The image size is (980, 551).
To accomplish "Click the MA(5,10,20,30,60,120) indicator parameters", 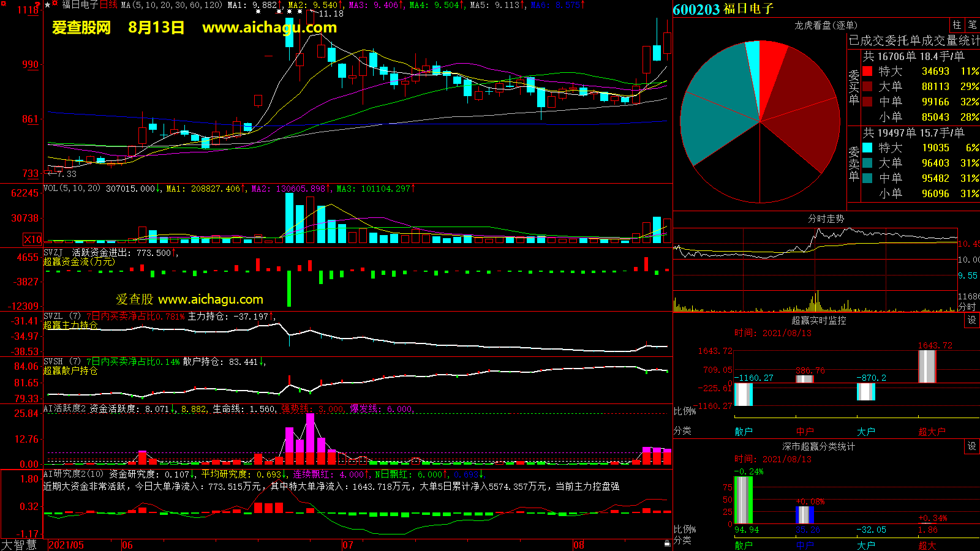I will pos(171,5).
